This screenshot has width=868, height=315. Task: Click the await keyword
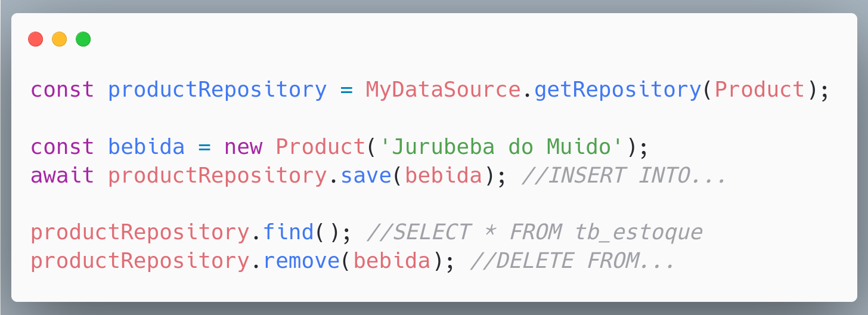coord(63,175)
